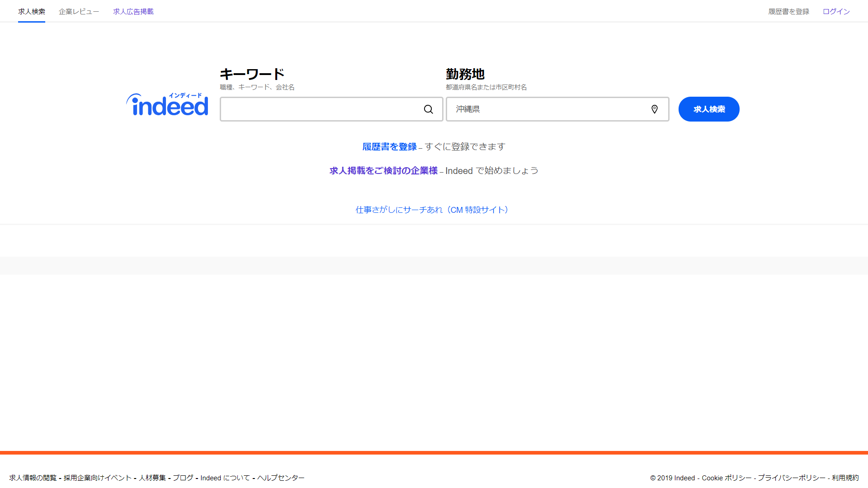The width and height of the screenshot is (868, 488).
Task: Open the 企業レビュー tab
Action: click(x=79, y=11)
